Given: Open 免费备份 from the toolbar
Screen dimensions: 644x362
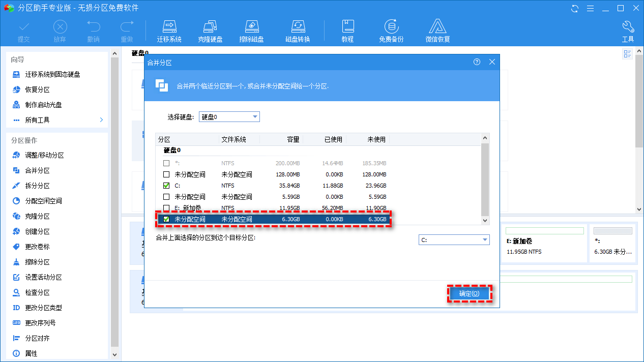Looking at the screenshot, I should click(x=391, y=29).
